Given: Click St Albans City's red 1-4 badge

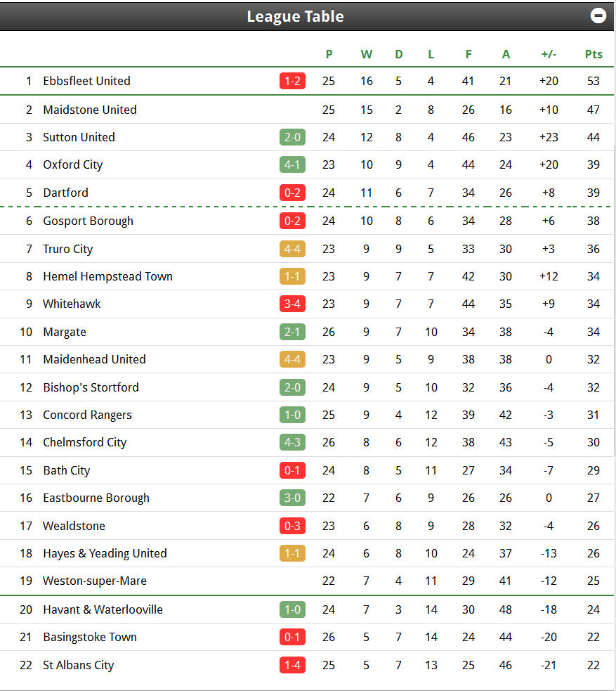Looking at the screenshot, I should 292,666.
